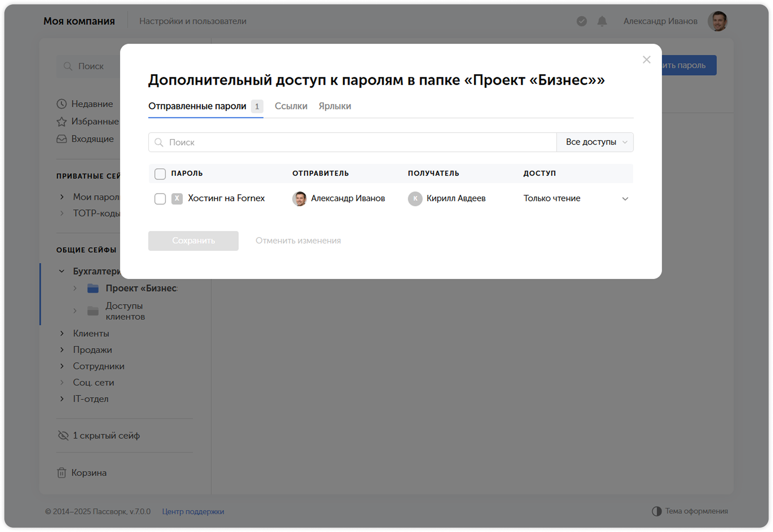Expand the Доступы клиентов folder chevron

click(75, 311)
